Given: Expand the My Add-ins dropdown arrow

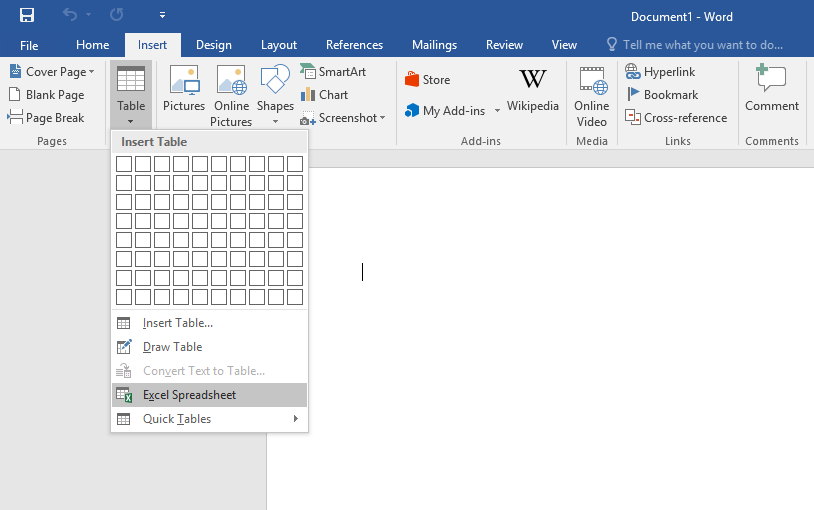Looking at the screenshot, I should 497,111.
